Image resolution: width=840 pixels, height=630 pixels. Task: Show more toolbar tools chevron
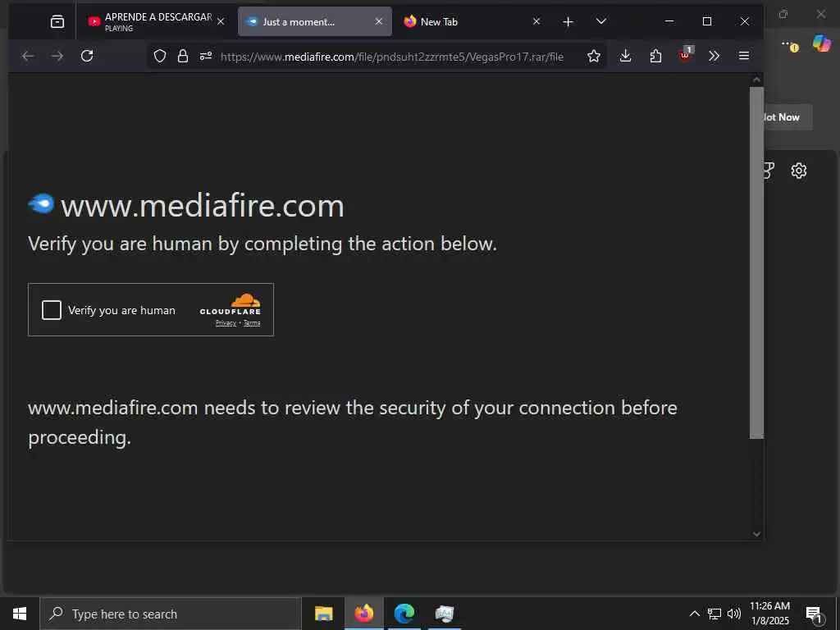pyautogui.click(x=714, y=56)
